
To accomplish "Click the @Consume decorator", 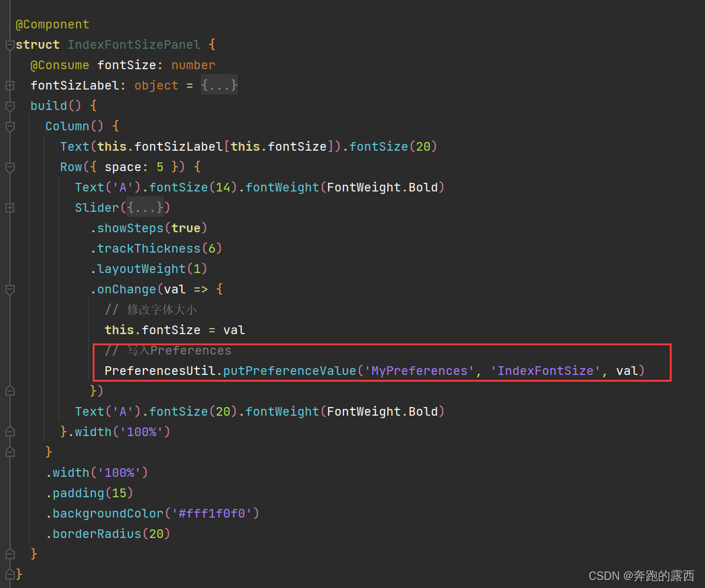I will tap(60, 65).
